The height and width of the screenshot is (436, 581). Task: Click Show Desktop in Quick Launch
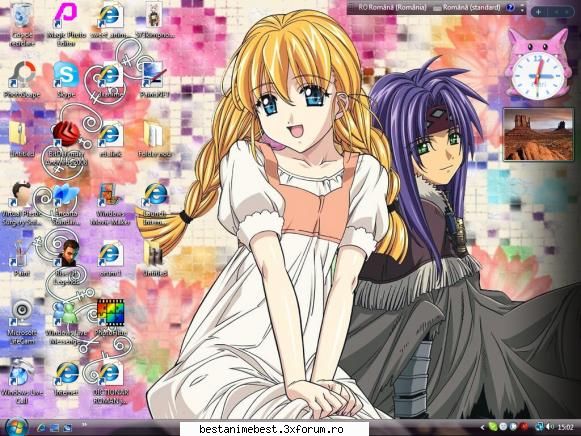coord(54,428)
